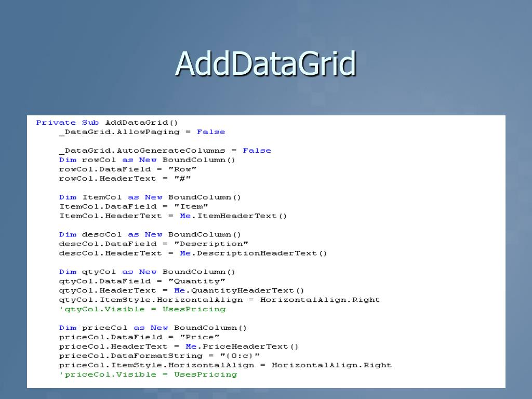This screenshot has height=399, width=532.
Task: Click 'qtyCol.HeaderText = Me.QuantityHeaderText()' line
Action: click(x=181, y=290)
